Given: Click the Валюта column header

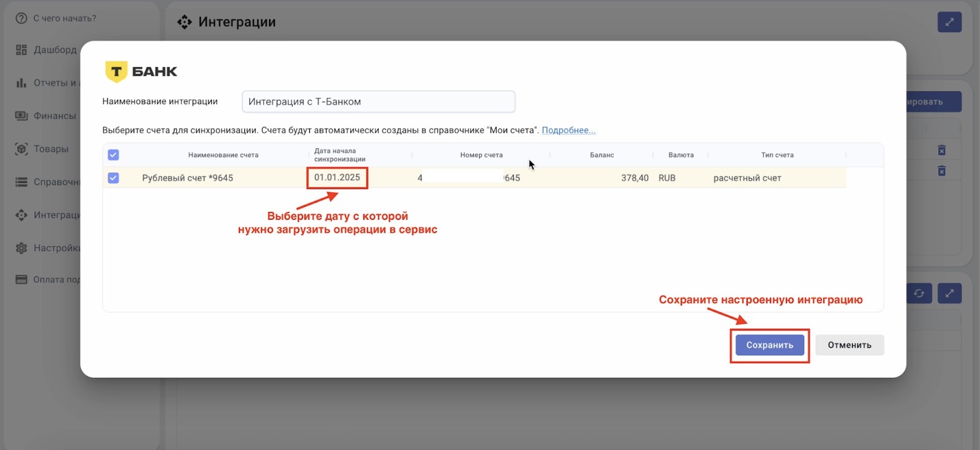Looking at the screenshot, I should pyautogui.click(x=681, y=155).
